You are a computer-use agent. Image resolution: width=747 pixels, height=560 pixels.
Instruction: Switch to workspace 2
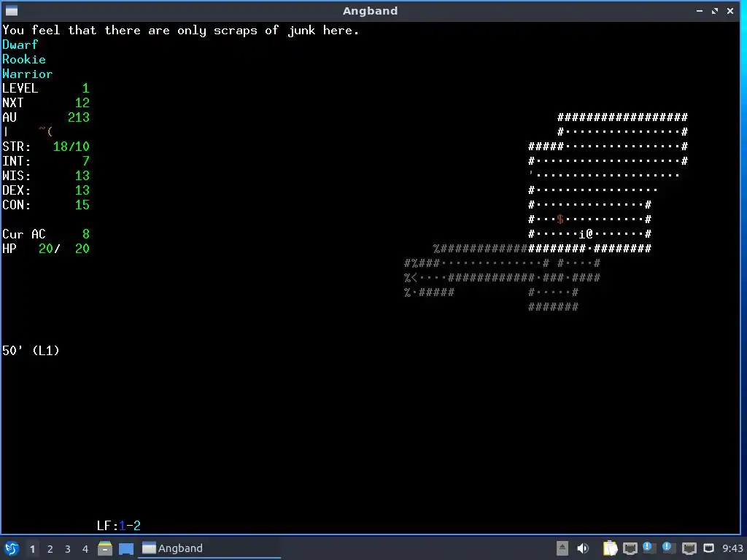(50, 549)
